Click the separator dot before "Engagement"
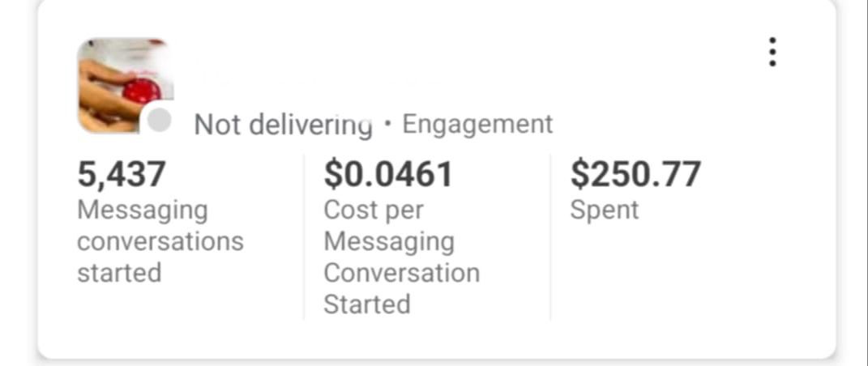This screenshot has width=868, height=366. 387,125
